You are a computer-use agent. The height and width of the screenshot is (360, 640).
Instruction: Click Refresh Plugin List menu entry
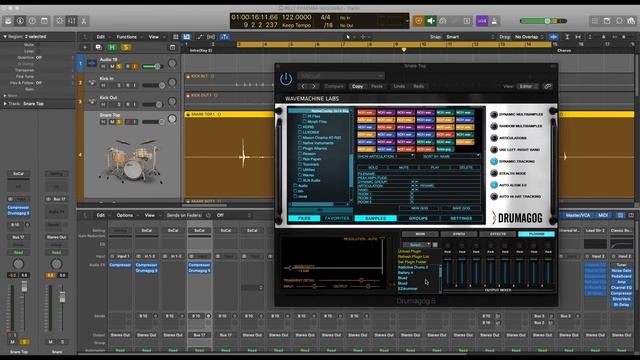tap(413, 256)
